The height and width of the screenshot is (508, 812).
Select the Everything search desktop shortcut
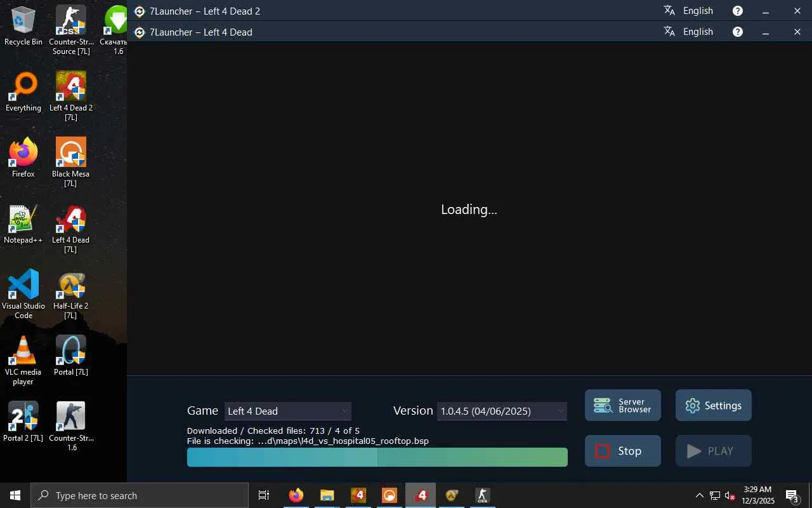[23, 92]
